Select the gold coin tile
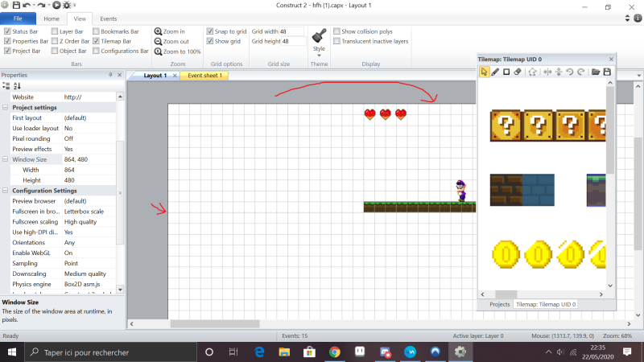644x362 pixels. pyautogui.click(x=506, y=254)
